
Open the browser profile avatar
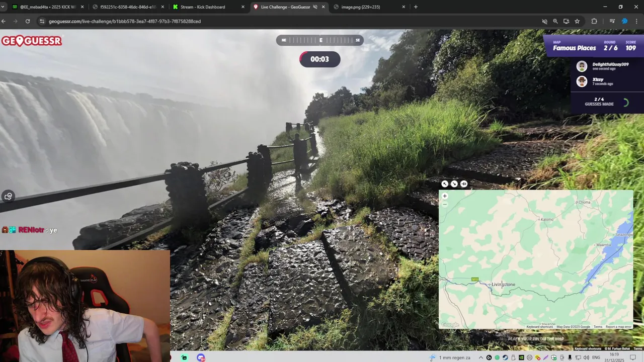(x=624, y=21)
